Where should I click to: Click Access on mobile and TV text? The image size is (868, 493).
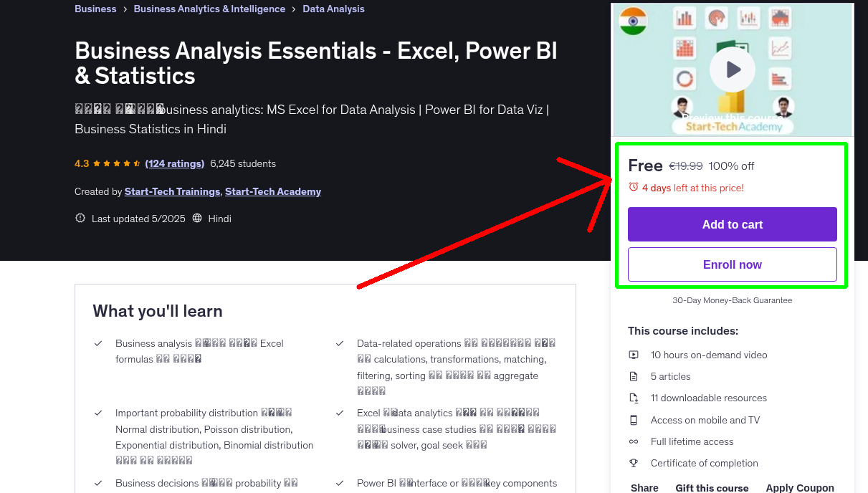click(705, 420)
